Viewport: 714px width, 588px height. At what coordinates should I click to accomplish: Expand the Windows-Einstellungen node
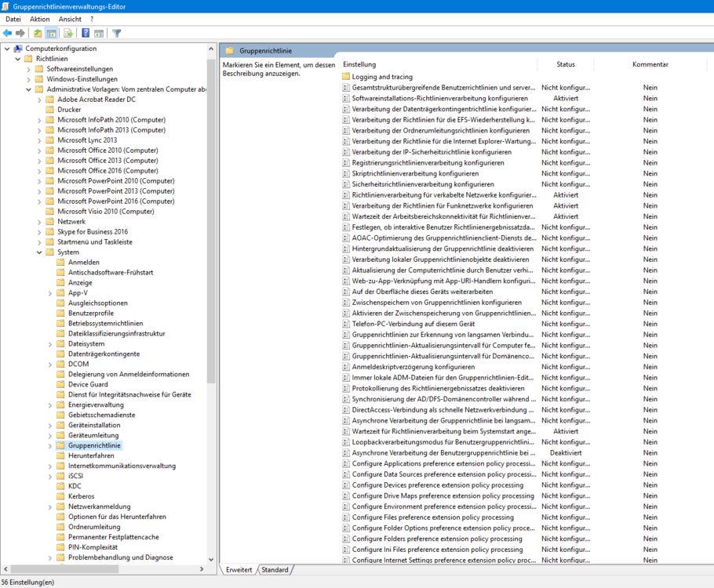[29, 79]
